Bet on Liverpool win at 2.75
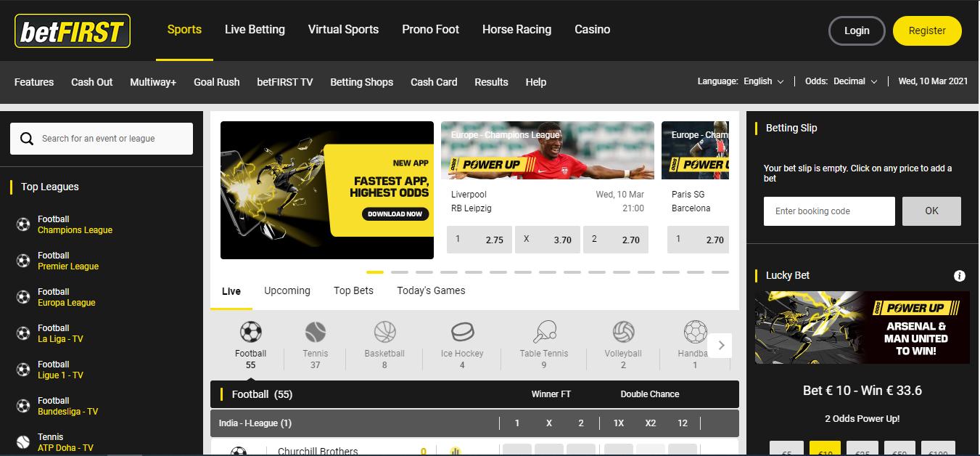 coord(479,239)
